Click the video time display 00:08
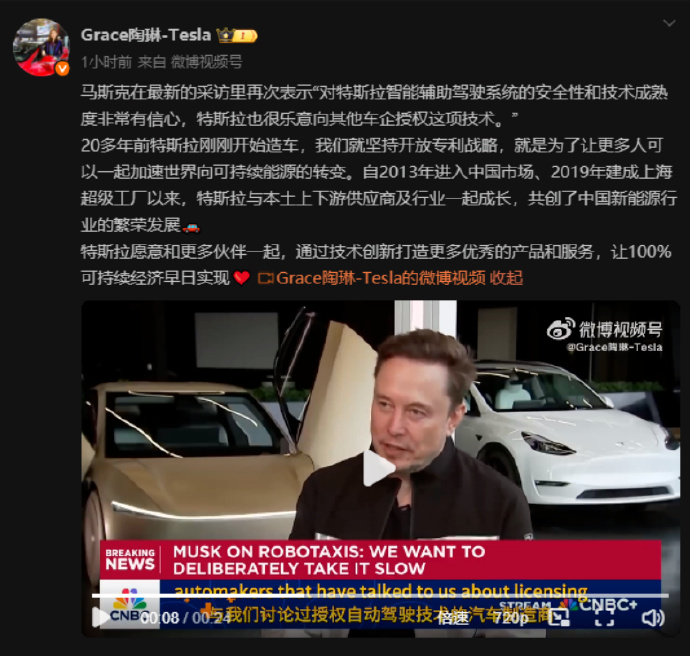 161,618
